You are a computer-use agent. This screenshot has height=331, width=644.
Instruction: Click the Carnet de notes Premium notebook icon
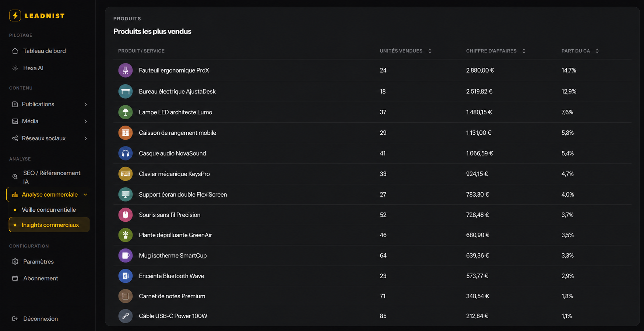click(x=126, y=296)
